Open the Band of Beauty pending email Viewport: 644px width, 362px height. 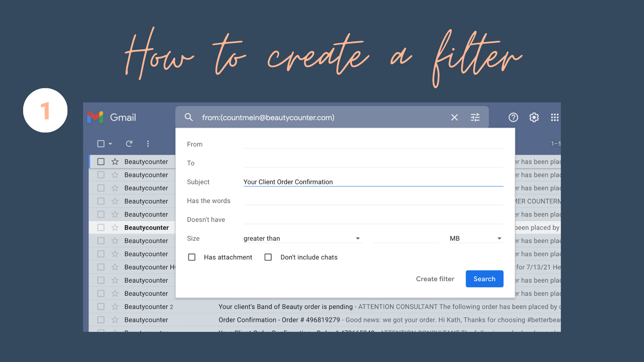(285, 307)
